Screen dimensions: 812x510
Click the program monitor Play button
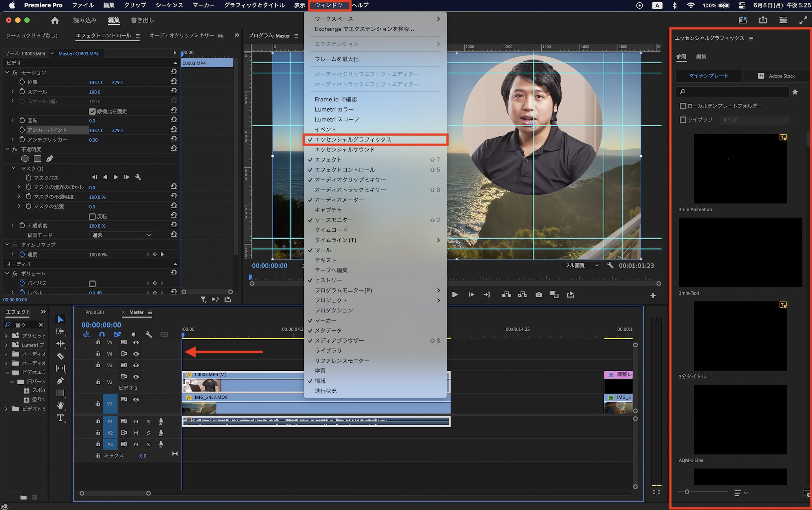point(455,295)
